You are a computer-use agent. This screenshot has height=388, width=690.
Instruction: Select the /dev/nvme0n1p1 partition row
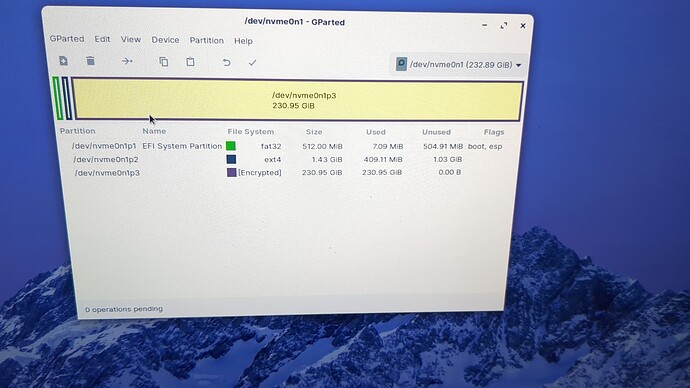[286, 146]
